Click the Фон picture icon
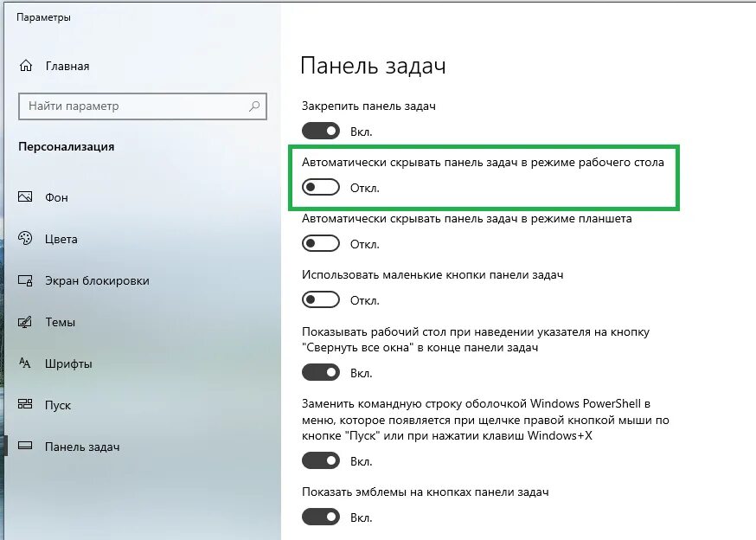The width and height of the screenshot is (756, 540). 25,197
